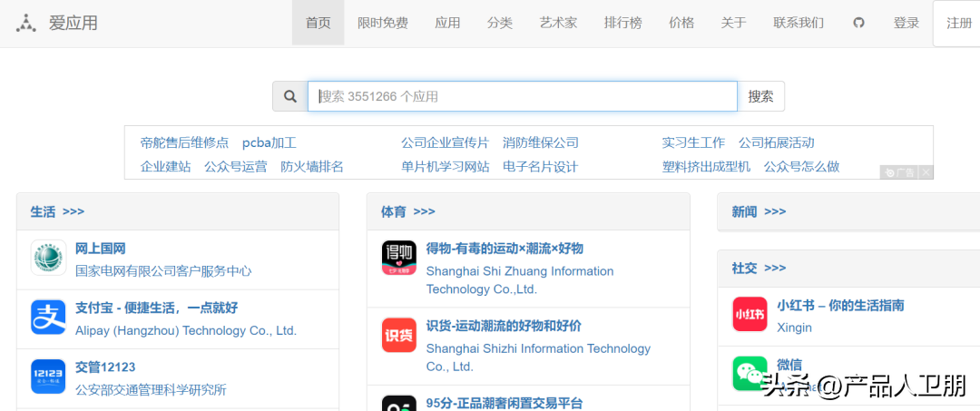Screen dimensions: 980x411
Task: Select the 小红书 app icon
Action: click(750, 315)
